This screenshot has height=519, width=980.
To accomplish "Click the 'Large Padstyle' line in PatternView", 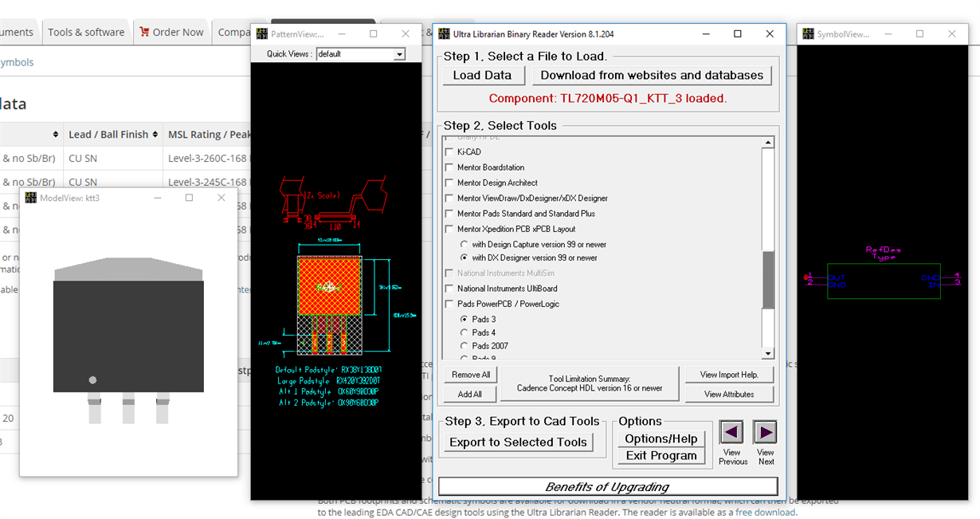I will pyautogui.click(x=328, y=381).
